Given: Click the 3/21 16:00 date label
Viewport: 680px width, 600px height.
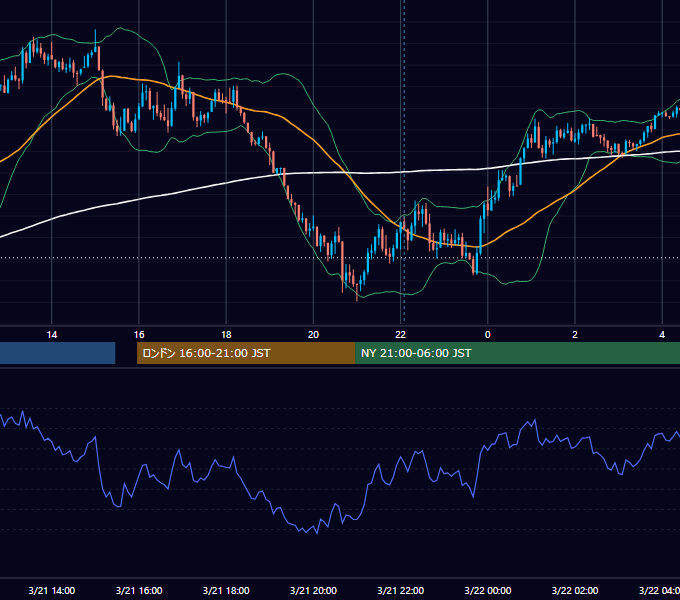Looking at the screenshot, I should (x=139, y=590).
